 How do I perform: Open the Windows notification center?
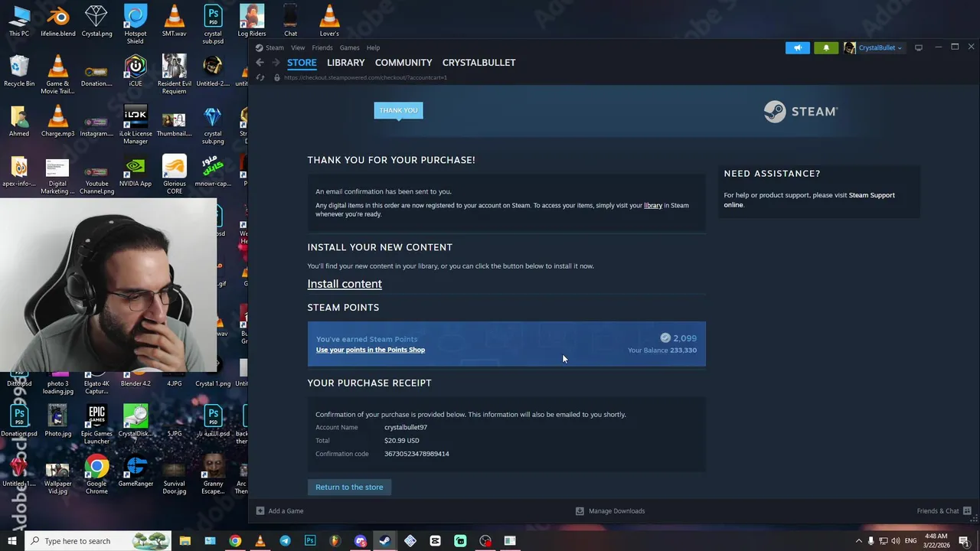964,541
